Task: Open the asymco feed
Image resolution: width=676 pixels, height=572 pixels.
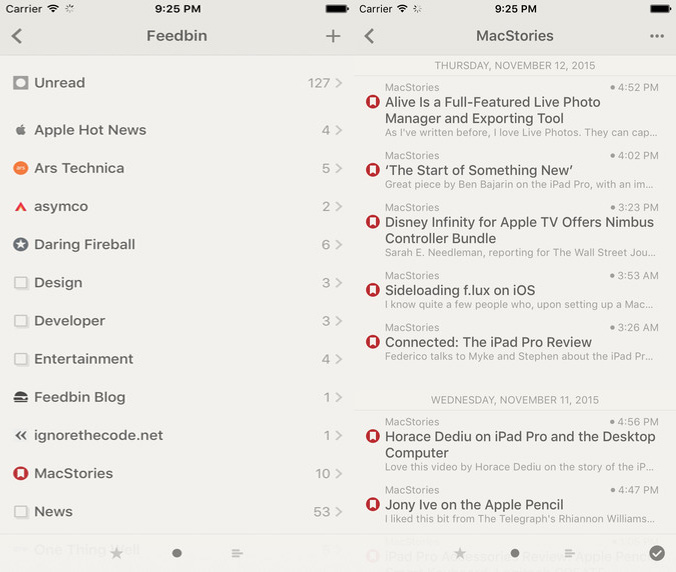Action: (177, 206)
